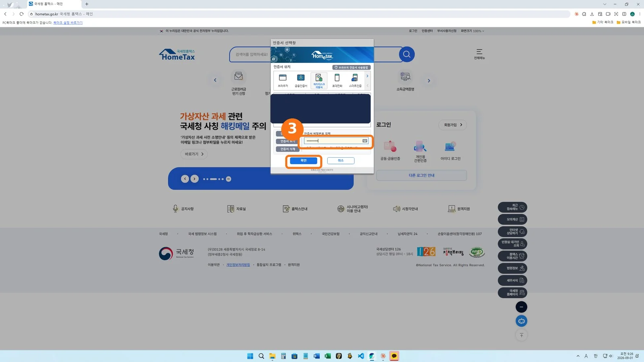Go to page top arrow button
This screenshot has height=362, width=644.
click(x=521, y=335)
